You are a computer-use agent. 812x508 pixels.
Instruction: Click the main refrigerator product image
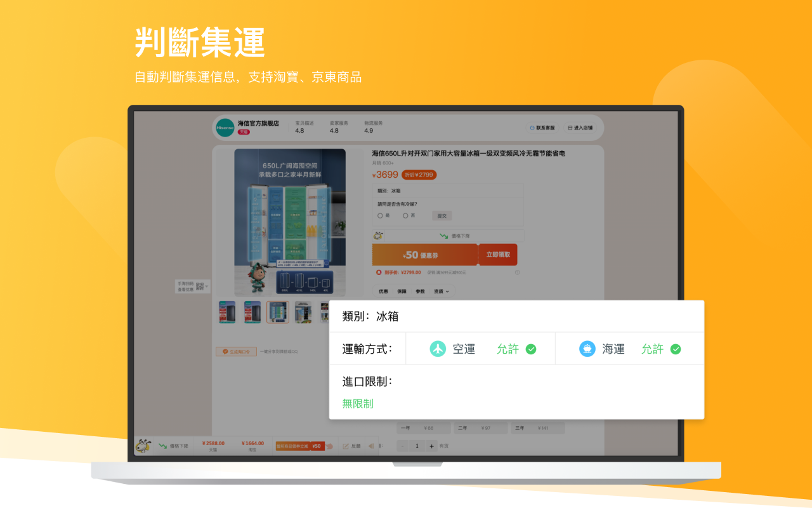pos(290,222)
